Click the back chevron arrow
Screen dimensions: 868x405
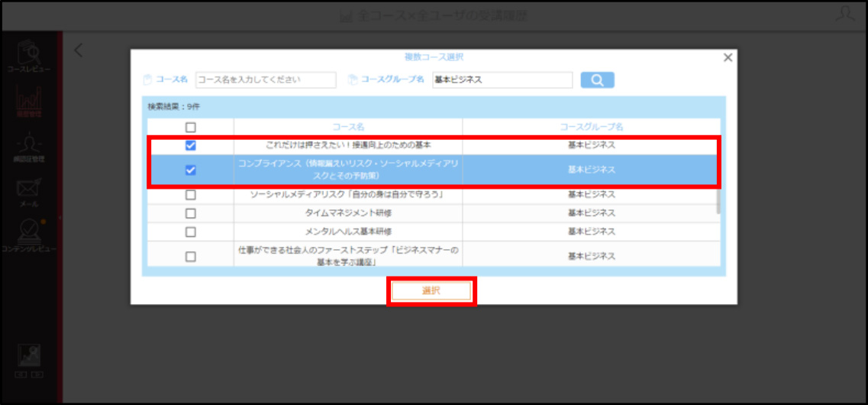(x=79, y=50)
